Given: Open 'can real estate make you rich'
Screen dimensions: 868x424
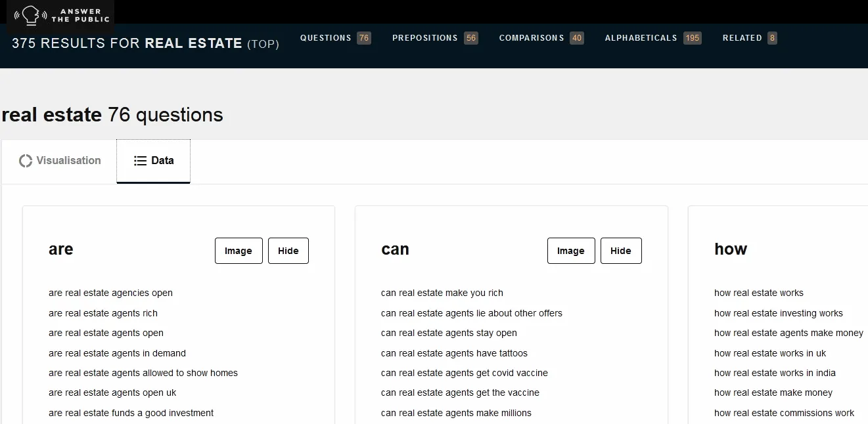Looking at the screenshot, I should point(442,293).
